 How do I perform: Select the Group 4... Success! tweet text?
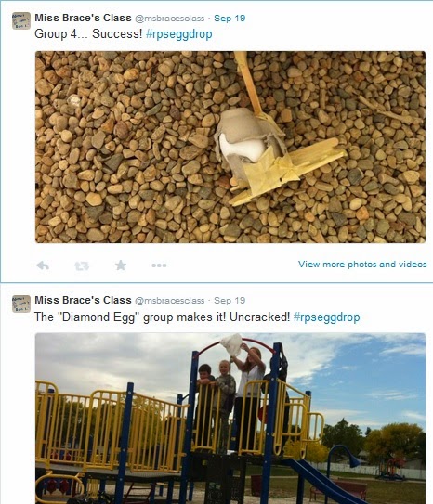coord(88,34)
